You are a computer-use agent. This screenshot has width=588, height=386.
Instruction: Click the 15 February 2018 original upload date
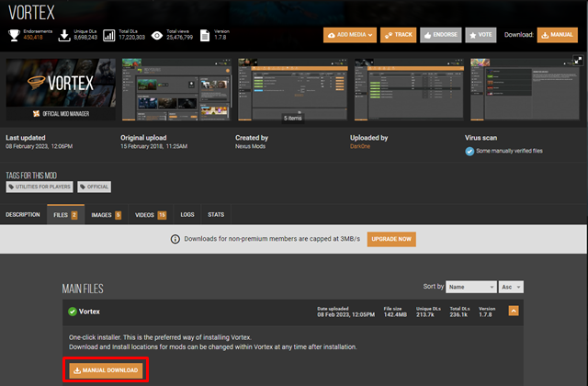click(153, 146)
